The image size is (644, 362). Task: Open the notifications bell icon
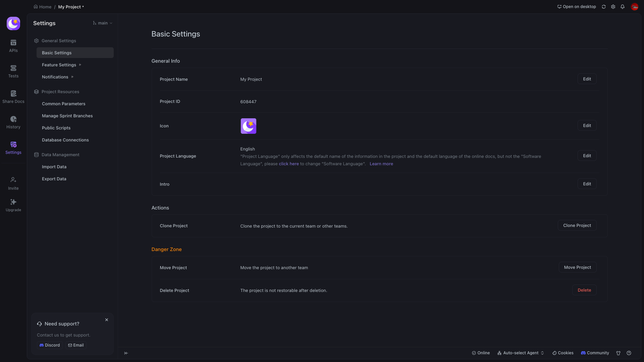point(623,7)
